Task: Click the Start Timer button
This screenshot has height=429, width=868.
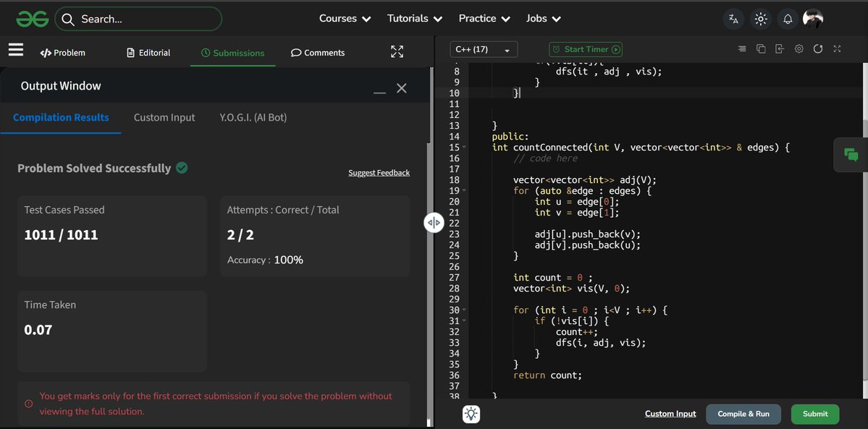Action: 586,49
